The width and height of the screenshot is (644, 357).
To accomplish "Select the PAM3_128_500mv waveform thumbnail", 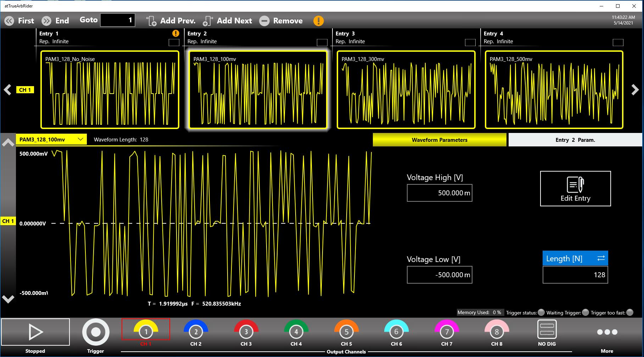I will (x=554, y=90).
